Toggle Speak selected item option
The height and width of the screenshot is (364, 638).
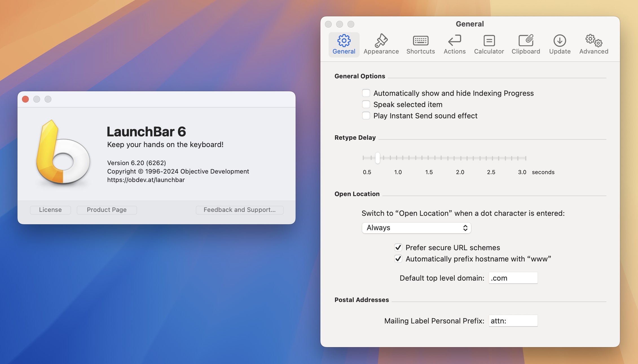[366, 104]
